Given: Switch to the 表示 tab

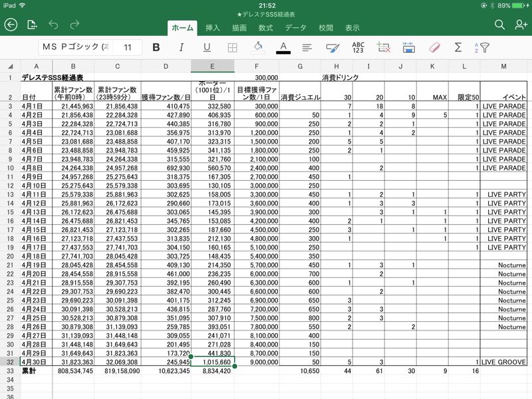Looking at the screenshot, I should [x=352, y=28].
